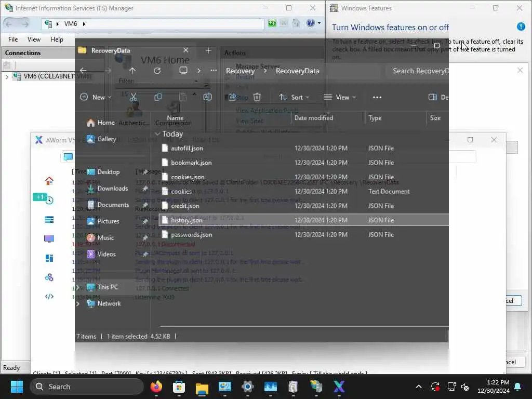Click RecoveryData breadcrumb in address bar
Screen dimensions: 532x399
click(x=297, y=71)
